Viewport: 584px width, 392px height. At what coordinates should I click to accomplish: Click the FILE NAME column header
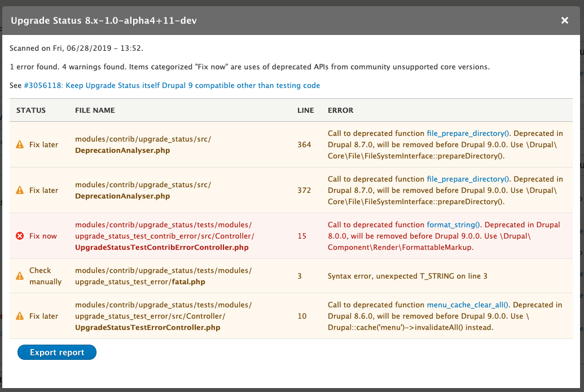click(x=95, y=110)
